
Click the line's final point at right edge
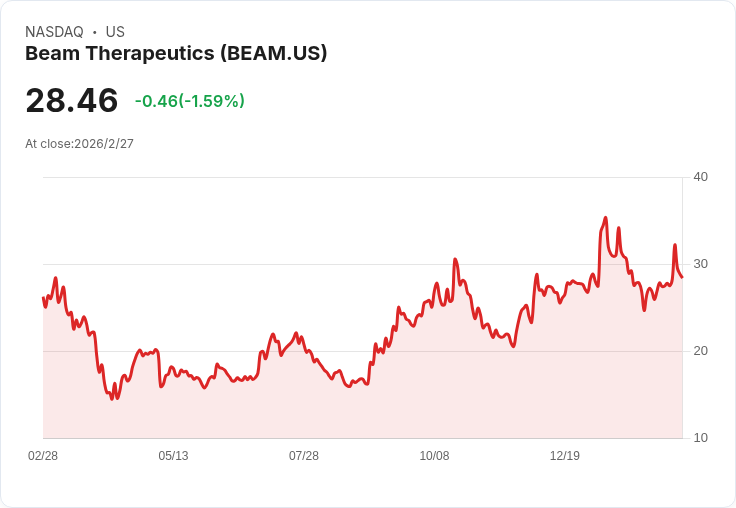tap(682, 277)
